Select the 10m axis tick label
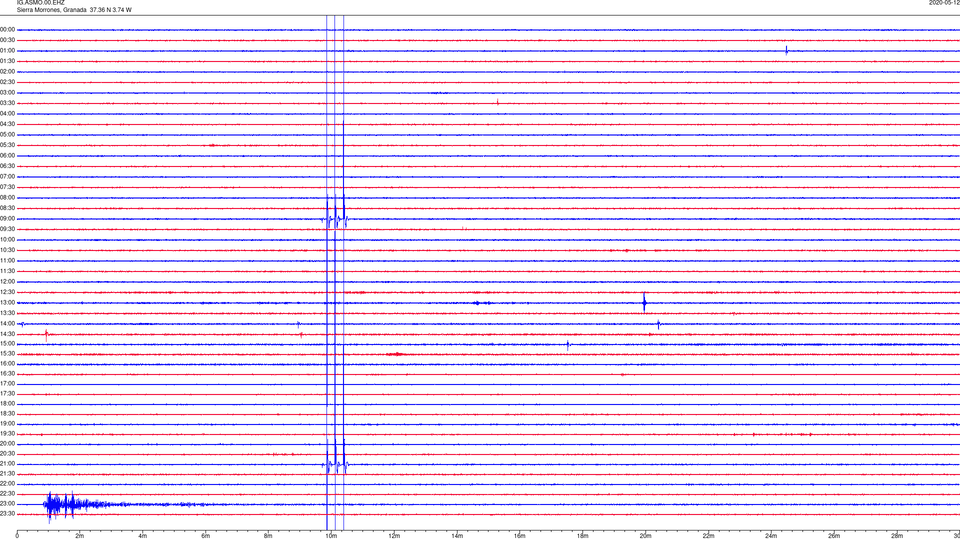The image size is (960, 540). [x=331, y=536]
